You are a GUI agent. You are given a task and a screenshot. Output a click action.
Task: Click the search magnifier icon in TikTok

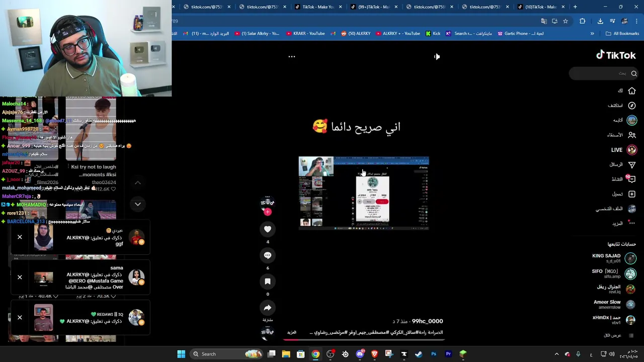coord(634,73)
